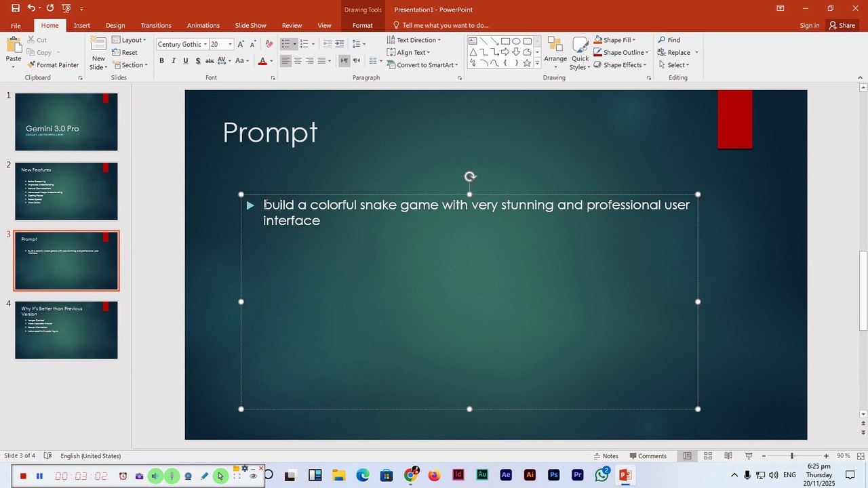Click the Paste button icon
Image resolution: width=868 pixels, height=488 pixels.
pyautogui.click(x=14, y=46)
